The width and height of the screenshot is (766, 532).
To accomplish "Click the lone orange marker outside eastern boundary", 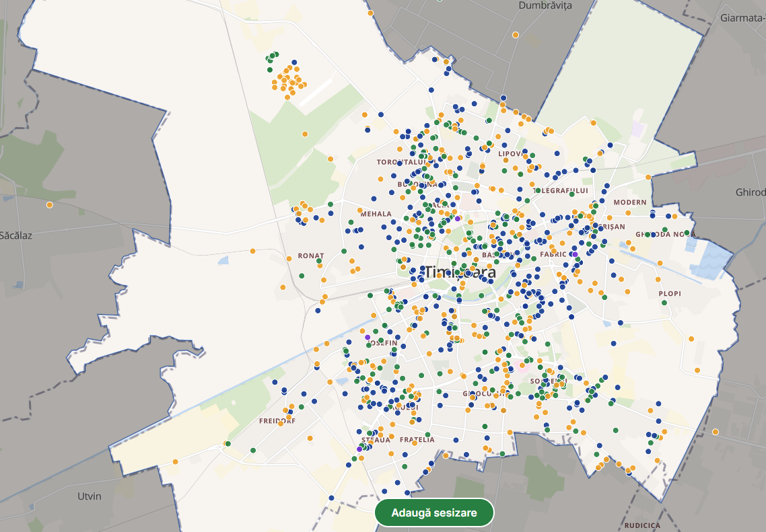I will pyautogui.click(x=715, y=431).
